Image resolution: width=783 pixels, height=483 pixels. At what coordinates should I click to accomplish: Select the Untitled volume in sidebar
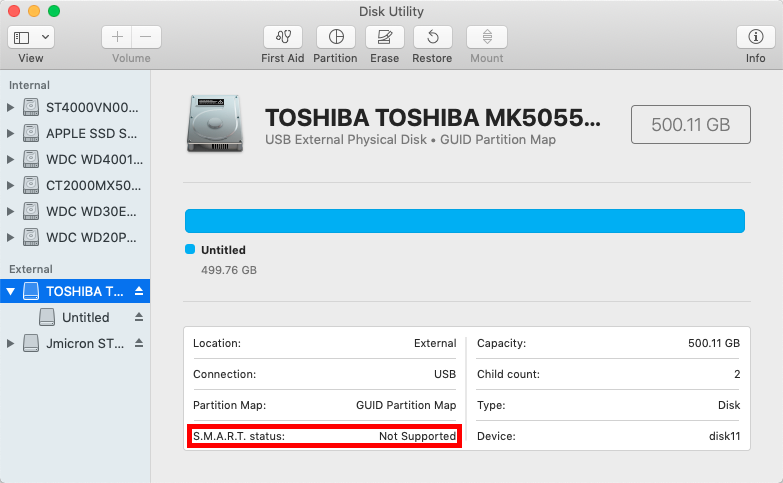point(85,317)
